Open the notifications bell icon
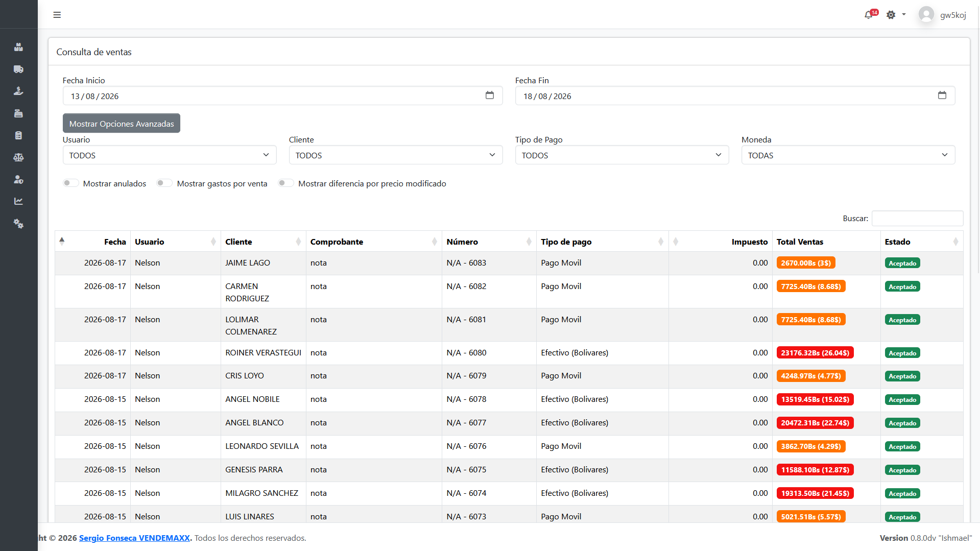The height and width of the screenshot is (551, 980). click(869, 15)
